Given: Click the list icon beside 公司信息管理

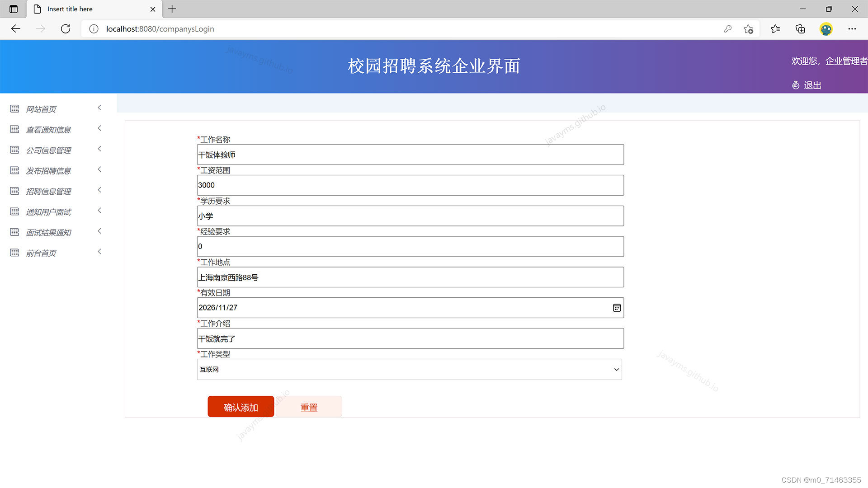Looking at the screenshot, I should pos(14,150).
